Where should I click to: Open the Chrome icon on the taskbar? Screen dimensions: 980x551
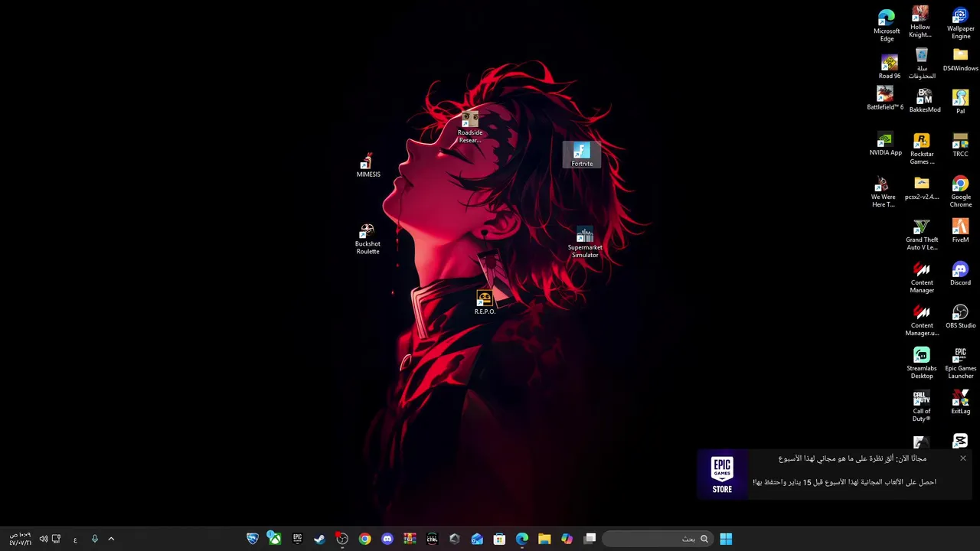click(364, 539)
